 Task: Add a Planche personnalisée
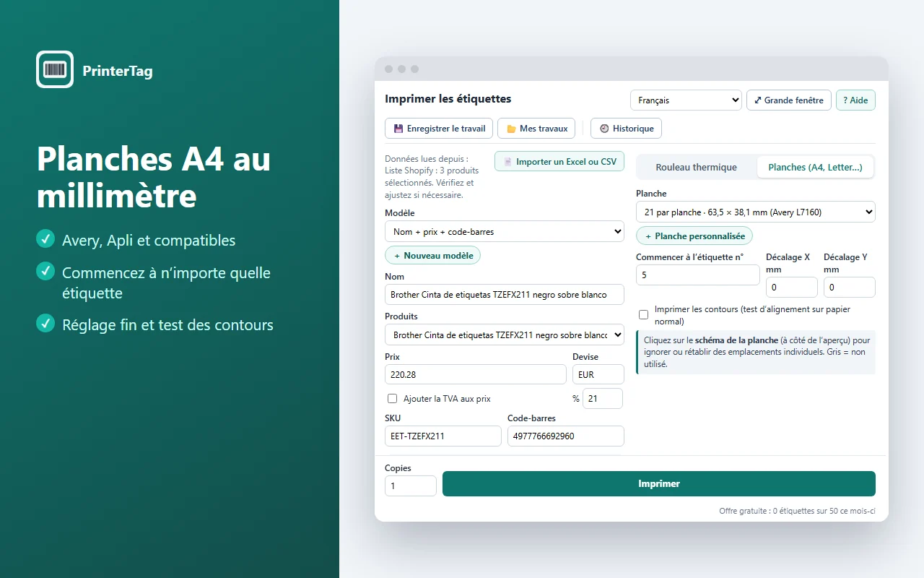coord(694,236)
